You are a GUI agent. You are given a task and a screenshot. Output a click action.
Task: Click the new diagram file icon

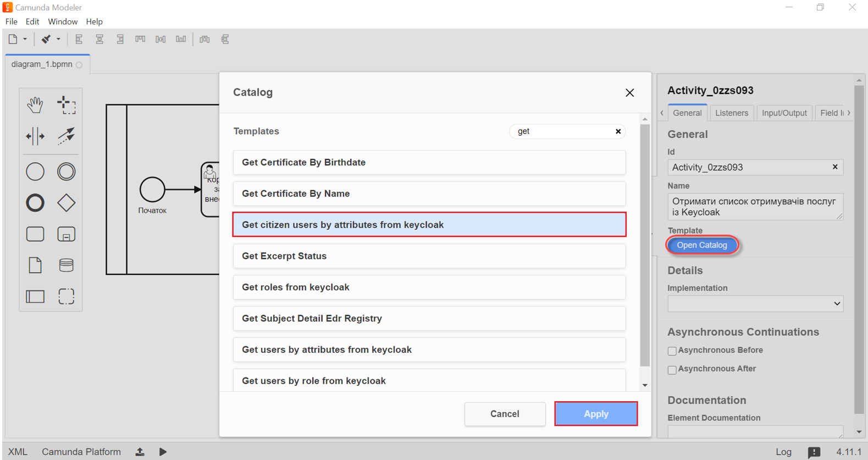[x=13, y=39]
